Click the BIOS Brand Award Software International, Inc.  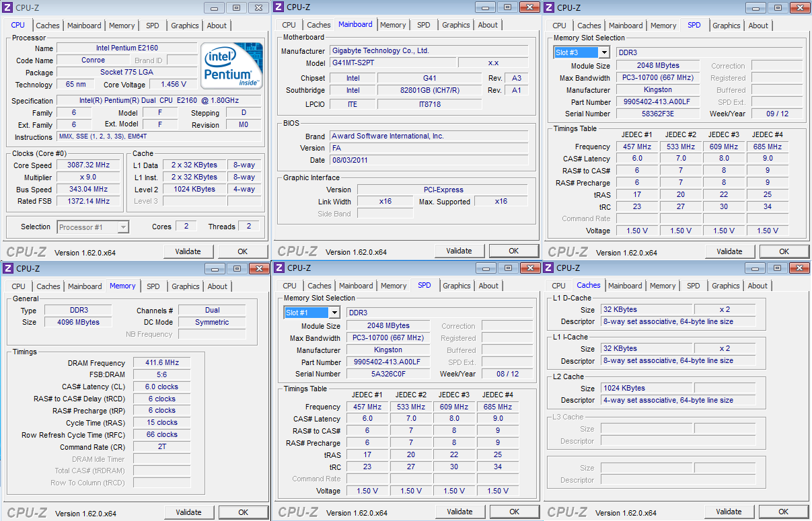(x=429, y=136)
